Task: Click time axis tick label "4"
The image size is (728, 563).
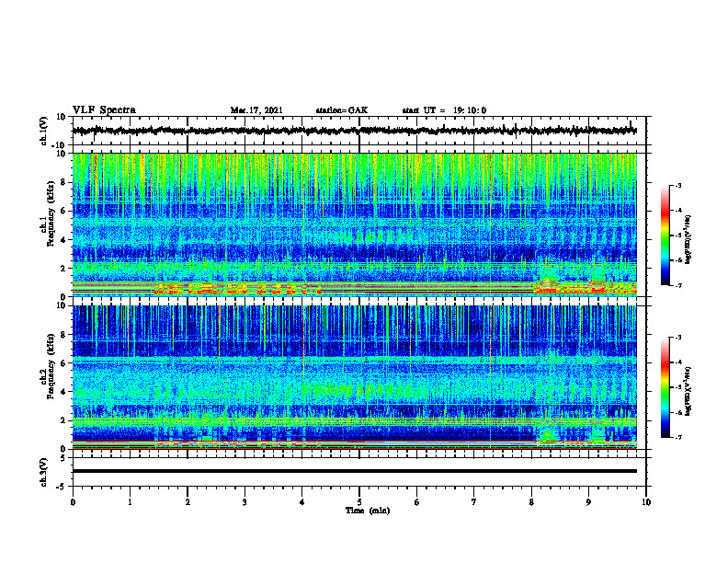Action: pos(302,502)
